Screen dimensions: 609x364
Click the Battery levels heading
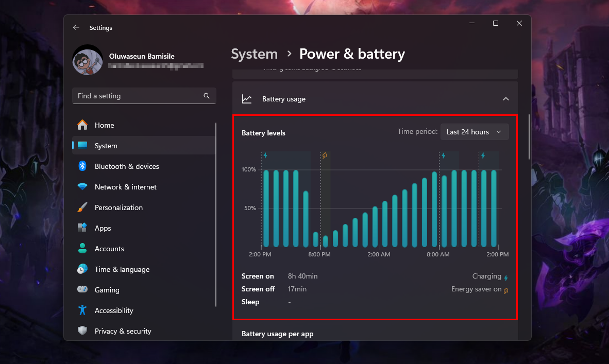click(x=263, y=133)
